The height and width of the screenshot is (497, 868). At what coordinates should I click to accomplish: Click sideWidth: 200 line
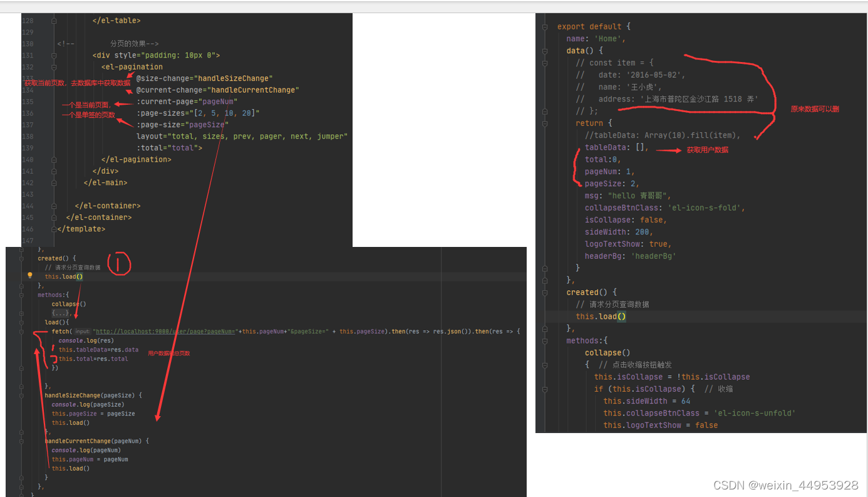pos(619,232)
